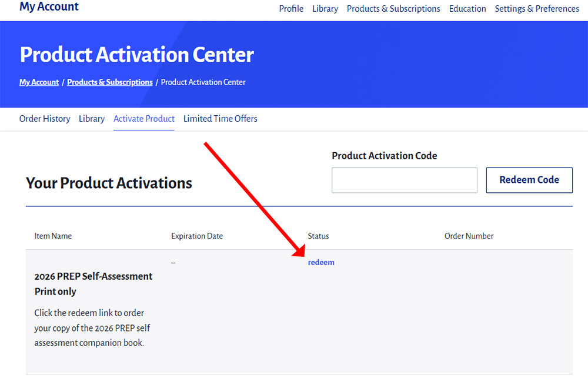Click the redeem link in Status column

[x=321, y=263]
